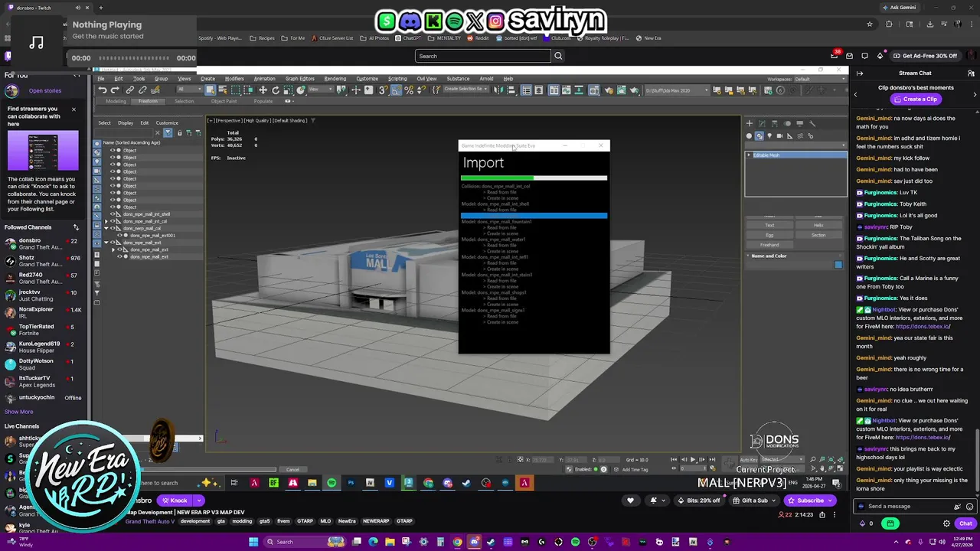Toggle visibility eye of dons_mpe_mall_int_shell
This screenshot has height=551, width=980.
113,214
